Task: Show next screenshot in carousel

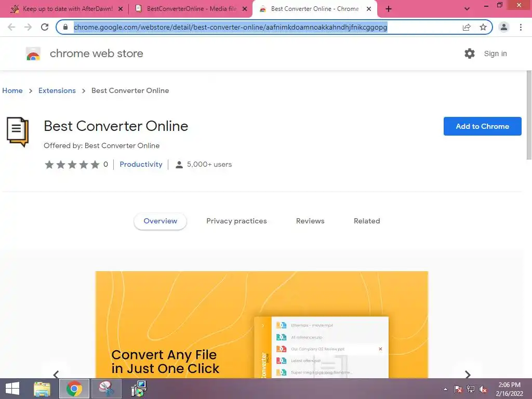Action: coord(468,374)
